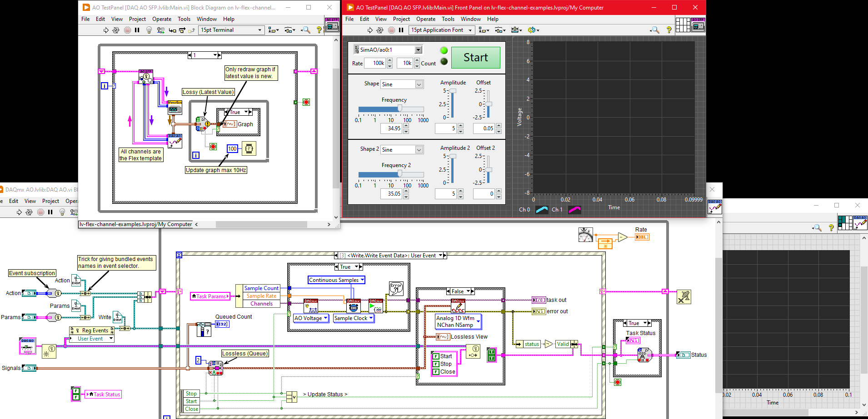Toggle the Task Status boolean constant
This screenshot has width=868, height=419.
tap(75, 394)
